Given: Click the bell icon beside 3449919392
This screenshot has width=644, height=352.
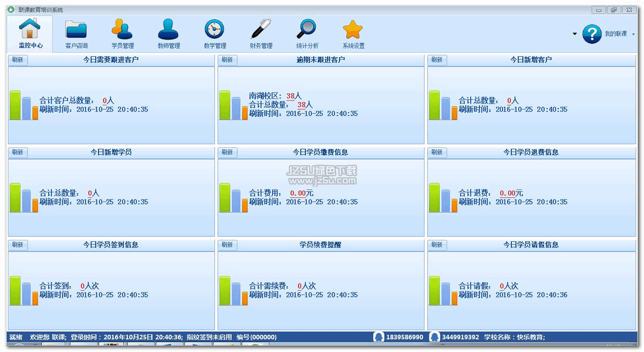Looking at the screenshot, I should 435,336.
